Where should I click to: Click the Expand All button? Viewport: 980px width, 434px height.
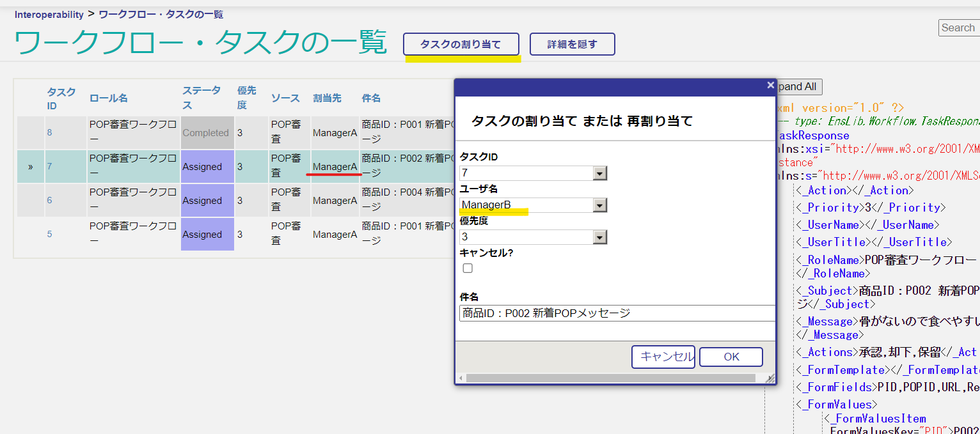(797, 87)
